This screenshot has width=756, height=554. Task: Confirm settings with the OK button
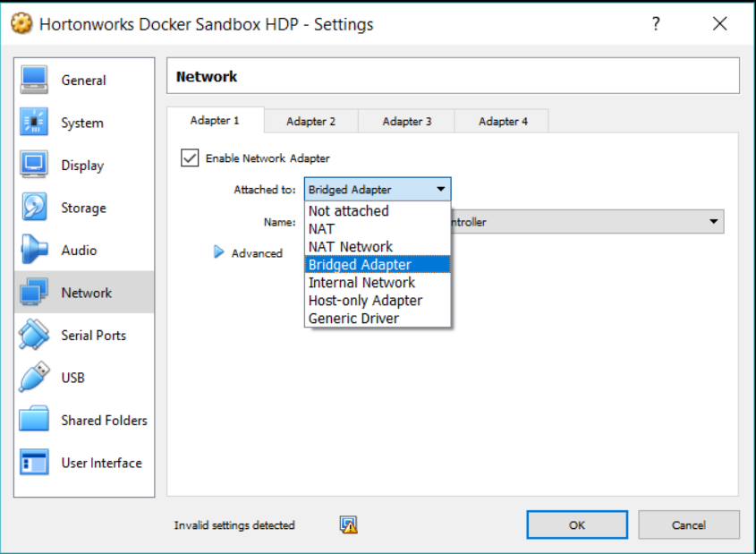coord(576,524)
